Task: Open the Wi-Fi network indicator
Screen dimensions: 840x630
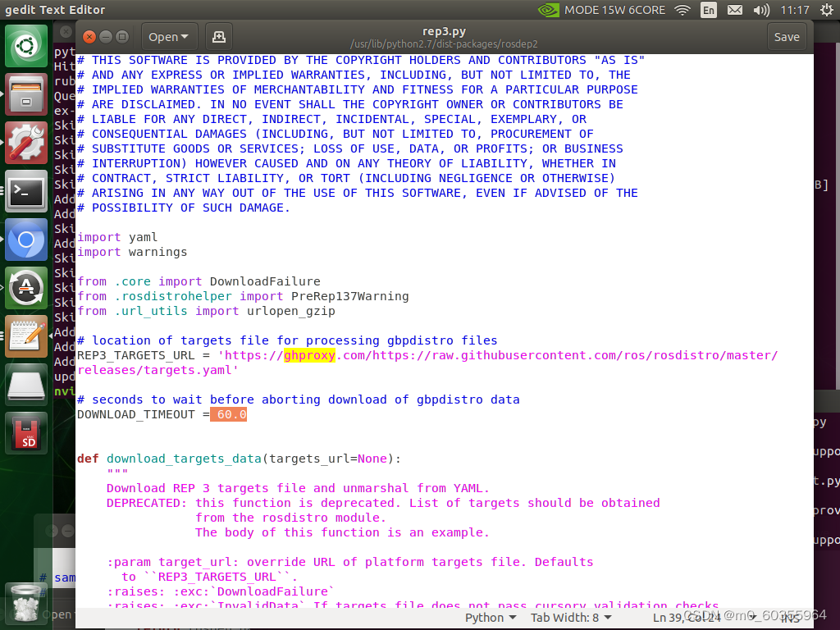Action: coord(682,10)
